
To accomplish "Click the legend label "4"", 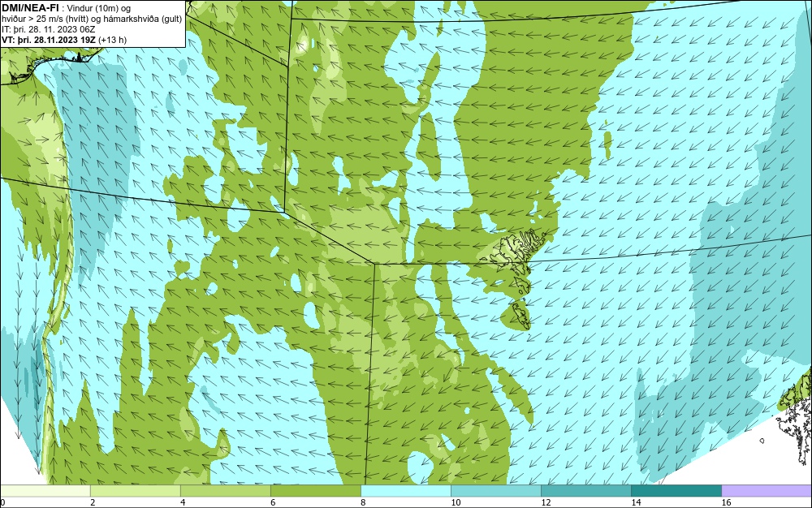I will (183, 502).
